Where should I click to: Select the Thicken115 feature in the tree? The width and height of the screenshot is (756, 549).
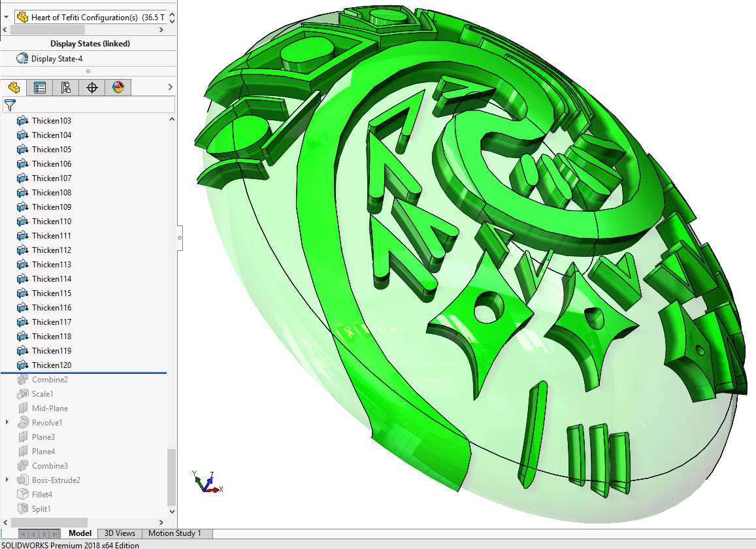52,293
